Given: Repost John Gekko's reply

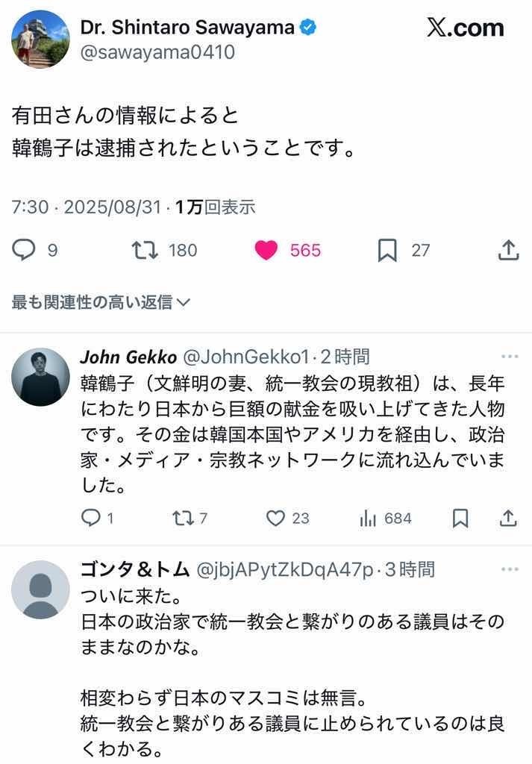Looking at the screenshot, I should pyautogui.click(x=184, y=518).
